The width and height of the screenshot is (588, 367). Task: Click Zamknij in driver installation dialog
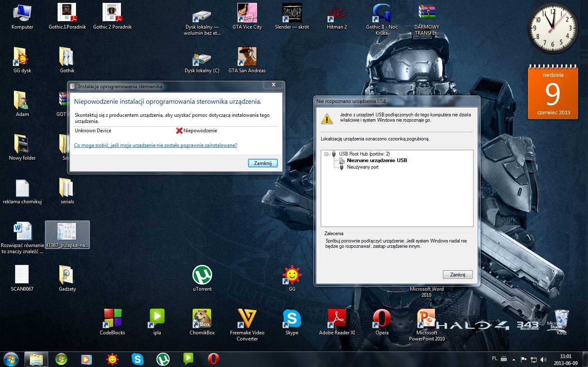coord(263,163)
